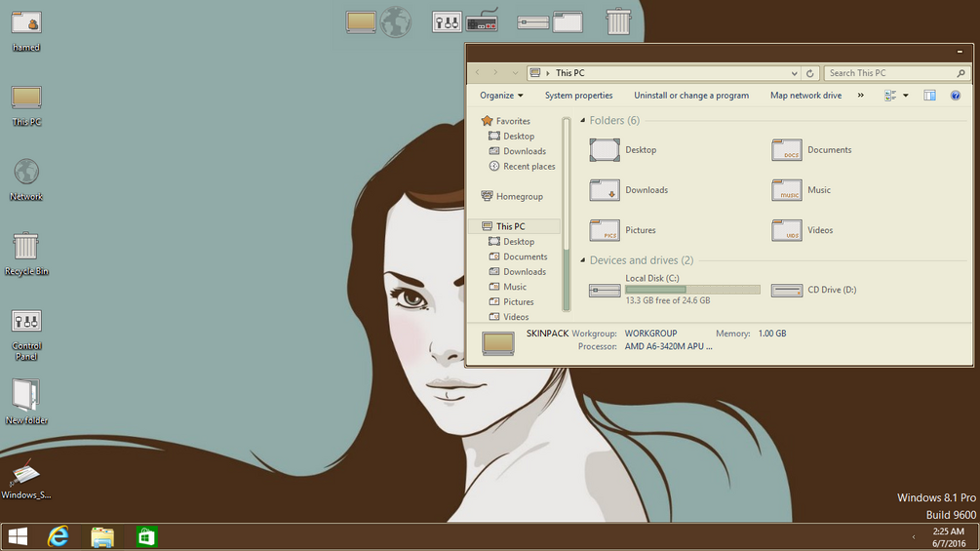This screenshot has width=980, height=551.
Task: Show hidden tray icons arrow
Action: click(x=914, y=537)
